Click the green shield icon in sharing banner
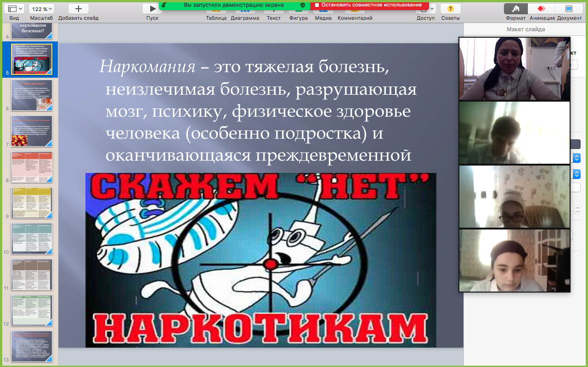 coord(302,5)
